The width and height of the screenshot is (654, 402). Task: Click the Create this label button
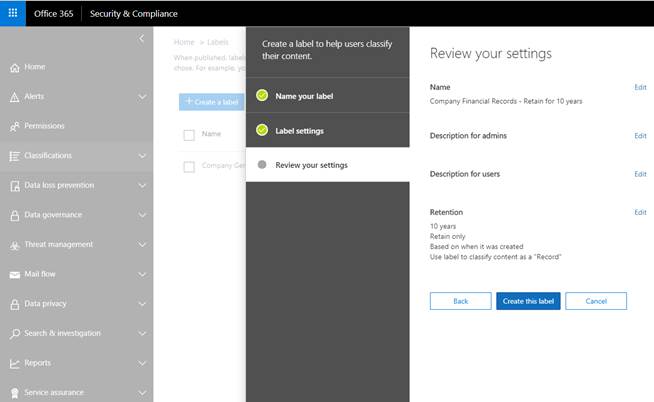point(528,301)
